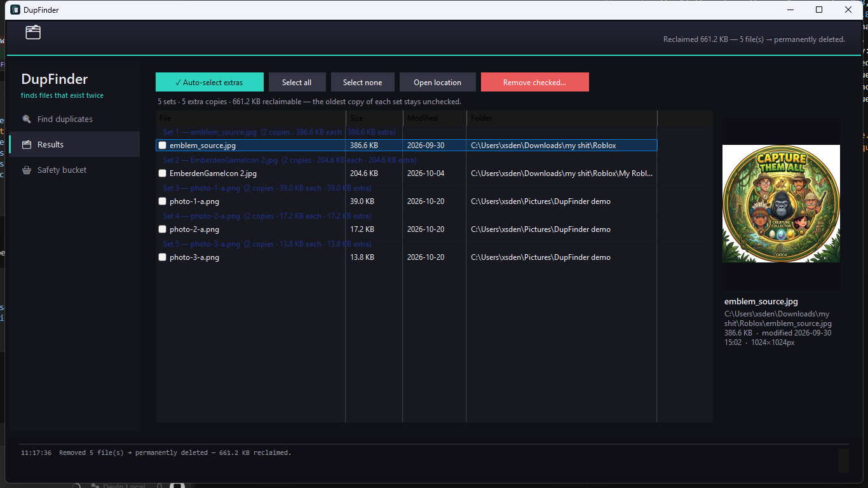Switch to the Results page
This screenshot has width=868, height=488.
(74, 144)
